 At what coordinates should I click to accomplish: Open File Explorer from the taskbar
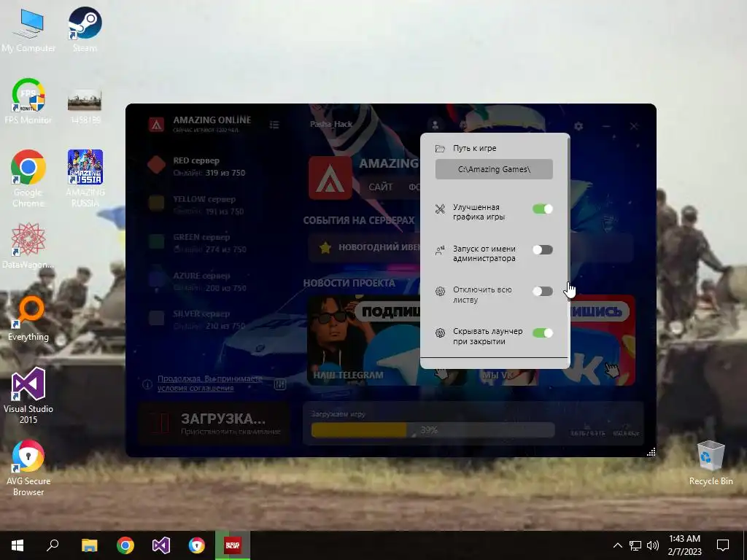coord(89,545)
